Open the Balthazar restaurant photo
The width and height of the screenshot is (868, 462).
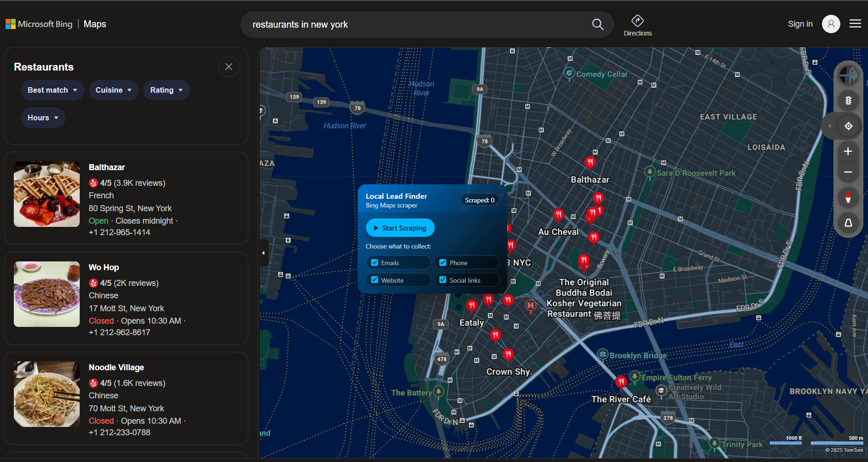47,194
